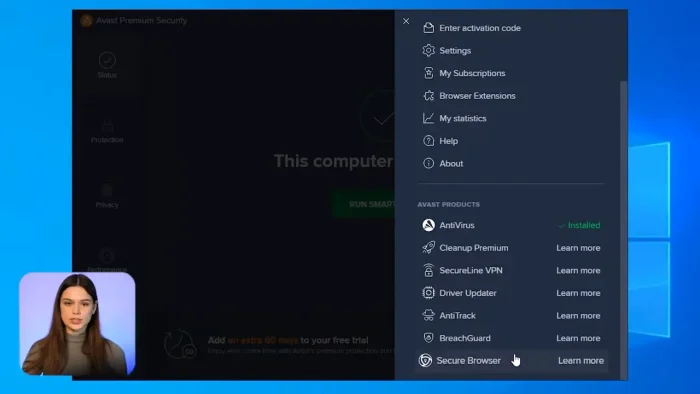
Task: Select Cleanup Premium product name
Action: [474, 248]
